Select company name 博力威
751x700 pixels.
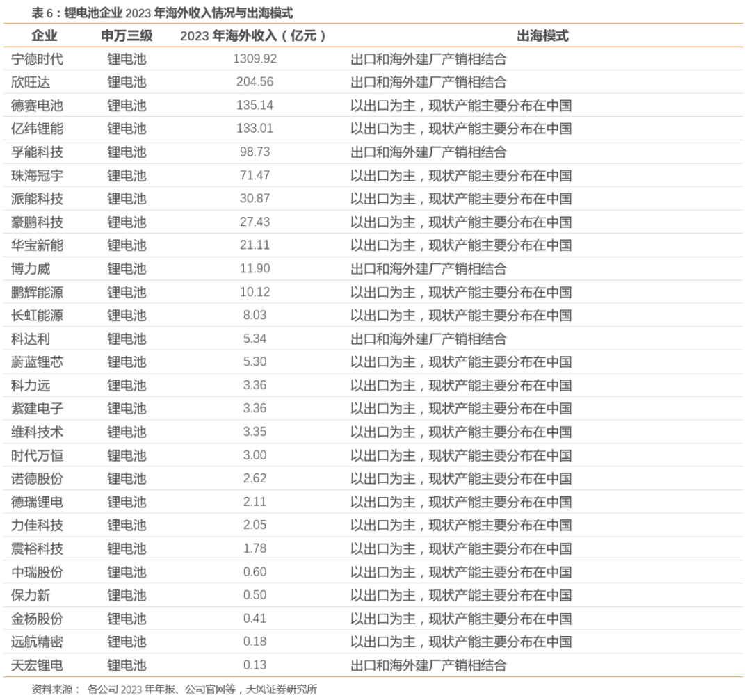click(30, 268)
